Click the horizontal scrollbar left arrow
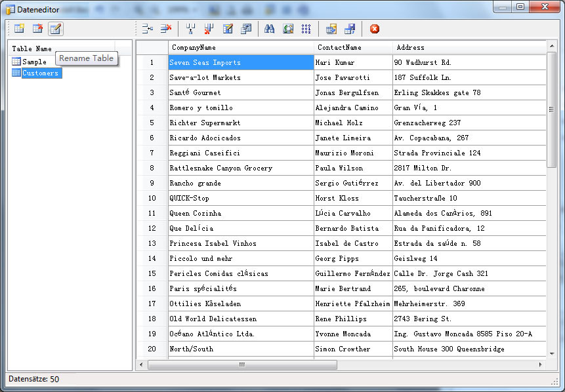Viewport: 565px width, 392px height. pos(141,364)
